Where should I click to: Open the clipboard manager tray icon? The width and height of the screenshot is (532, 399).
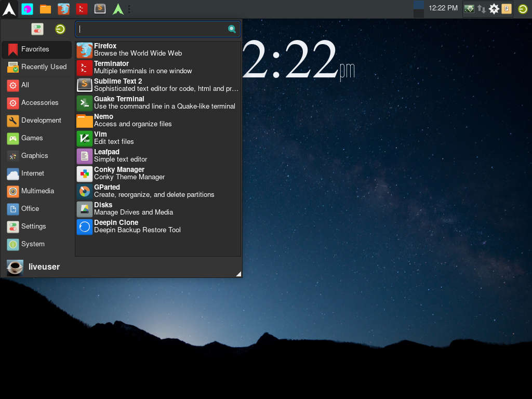pos(507,9)
